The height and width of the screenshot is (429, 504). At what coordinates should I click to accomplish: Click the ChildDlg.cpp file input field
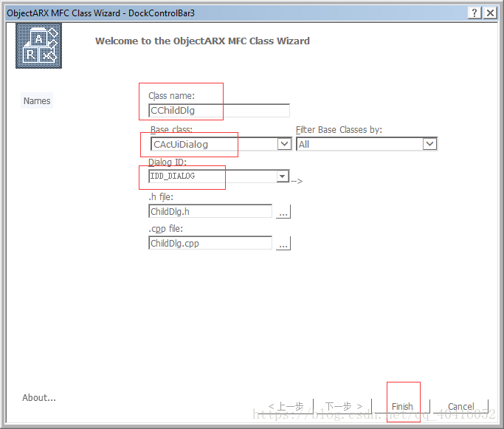[210, 243]
